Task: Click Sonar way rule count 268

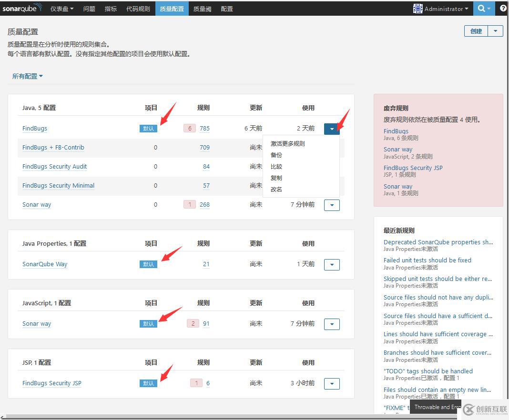Action: coord(204,205)
